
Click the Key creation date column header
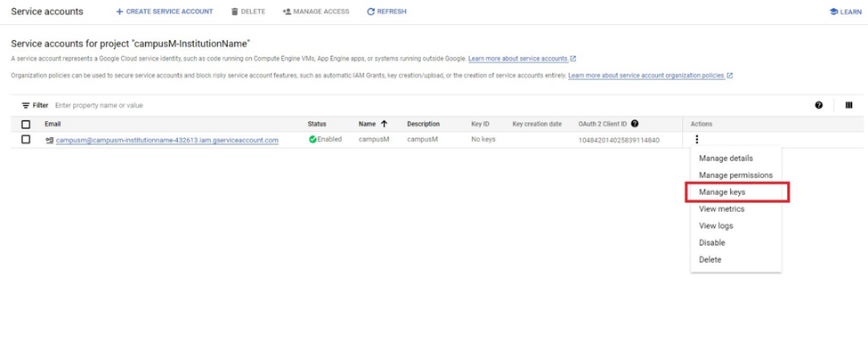537,124
